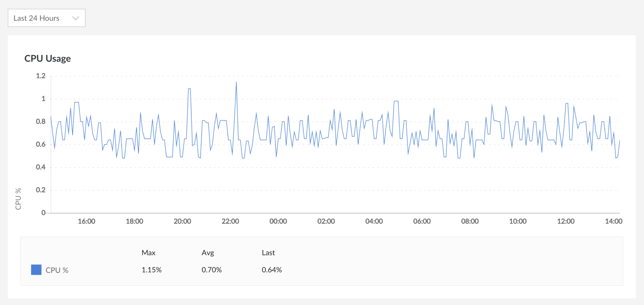The image size is (644, 305).
Task: Click the Max column header
Action: tap(148, 253)
